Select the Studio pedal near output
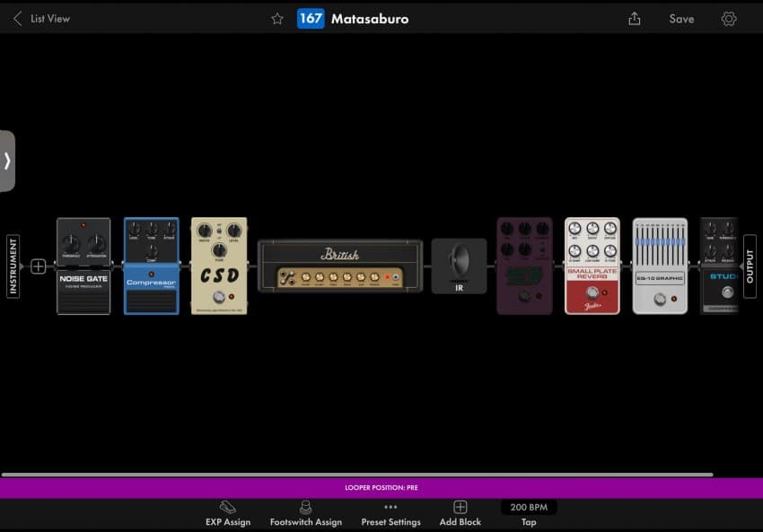 [x=719, y=266]
